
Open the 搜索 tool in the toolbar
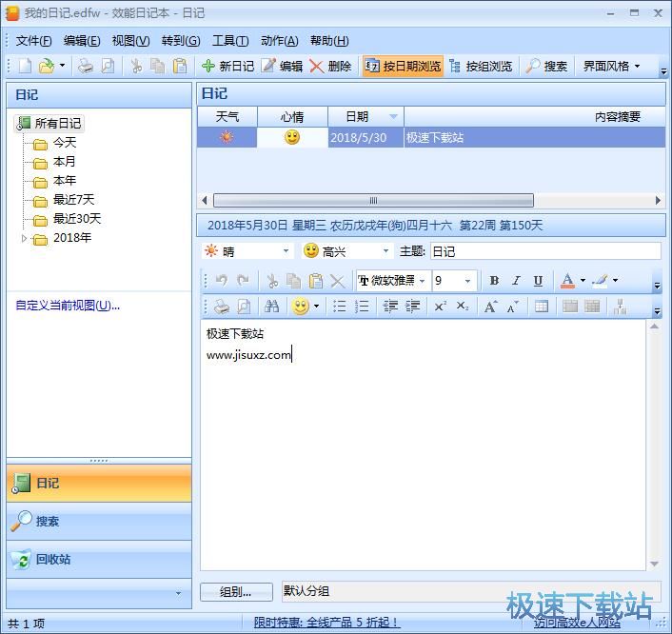(547, 66)
